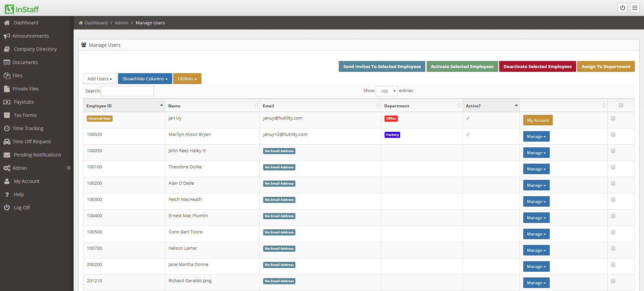Click the Tax Forms icon

tap(7, 115)
